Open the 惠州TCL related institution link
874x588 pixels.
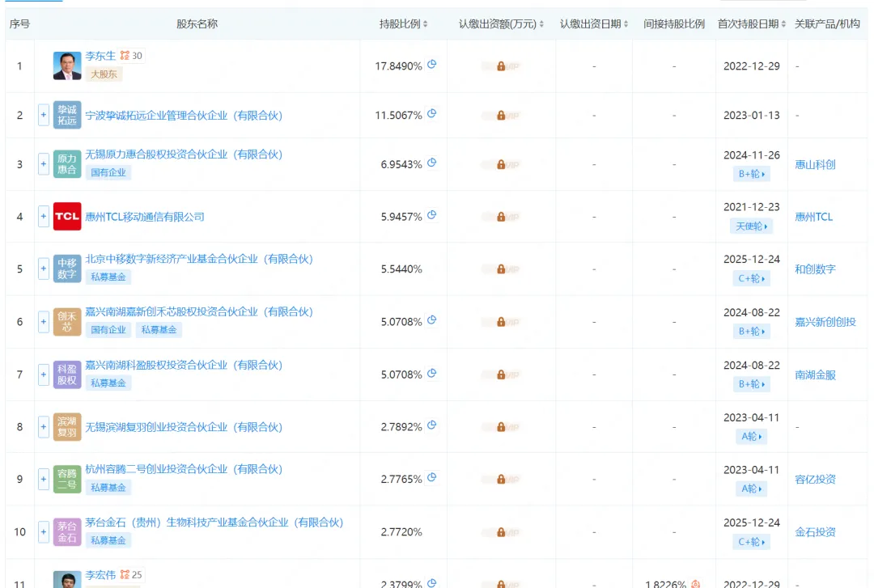814,217
